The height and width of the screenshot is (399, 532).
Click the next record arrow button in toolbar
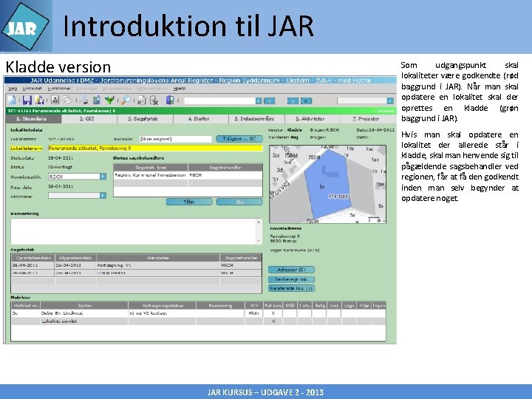[x=293, y=100]
